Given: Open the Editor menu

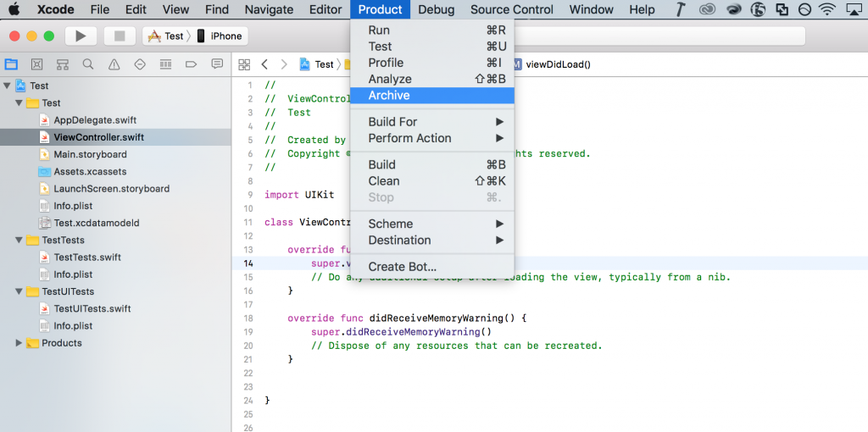Looking at the screenshot, I should click(x=325, y=9).
